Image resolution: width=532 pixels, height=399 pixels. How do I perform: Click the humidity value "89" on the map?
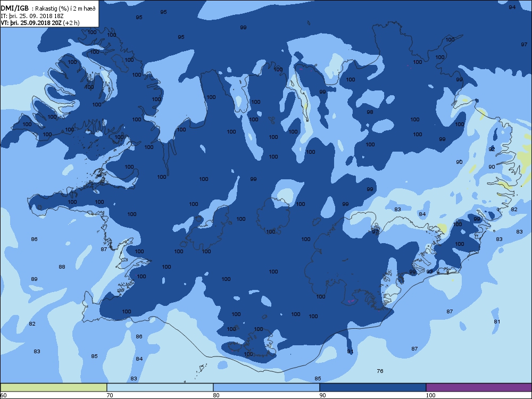34,279
